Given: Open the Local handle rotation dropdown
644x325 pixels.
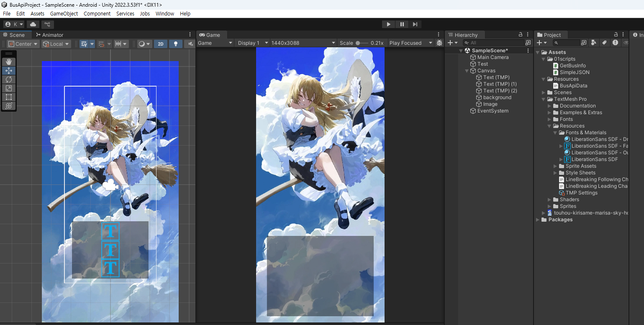Looking at the screenshot, I should [56, 44].
